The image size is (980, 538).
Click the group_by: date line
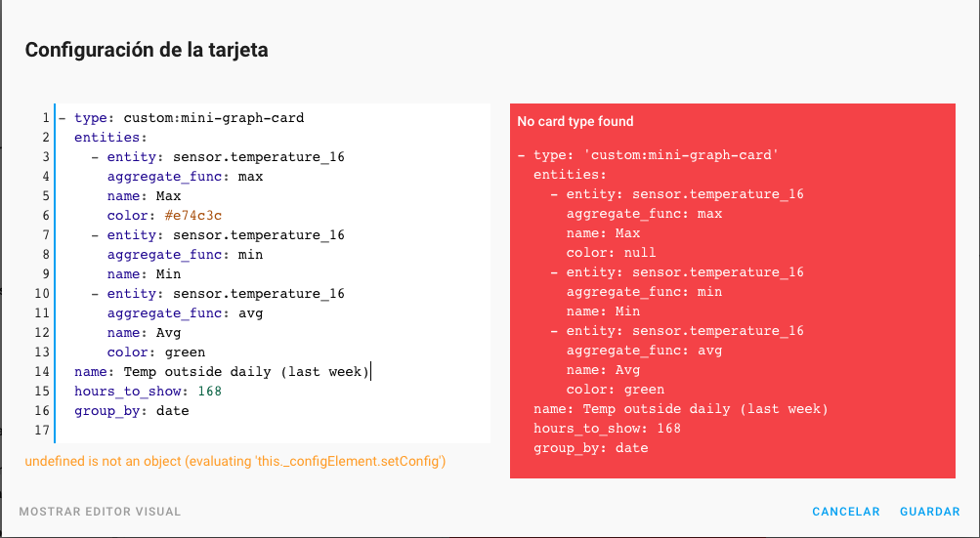[x=131, y=411]
